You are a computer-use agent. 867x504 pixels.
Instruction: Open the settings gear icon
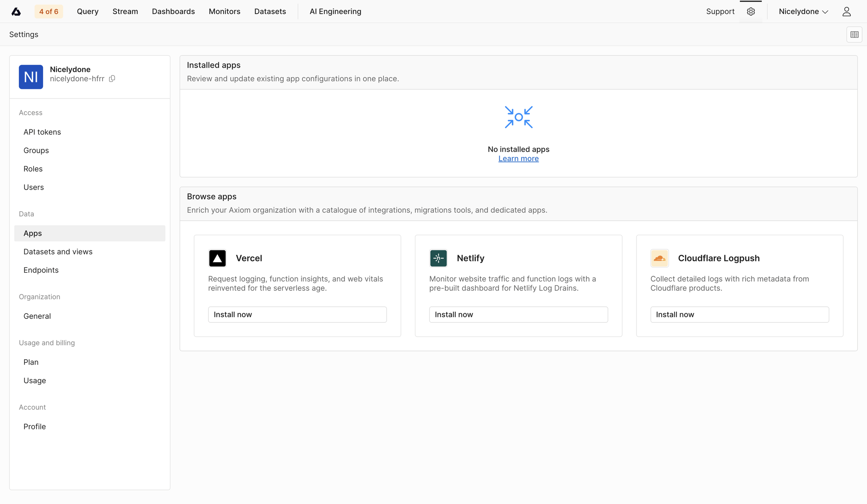[751, 12]
